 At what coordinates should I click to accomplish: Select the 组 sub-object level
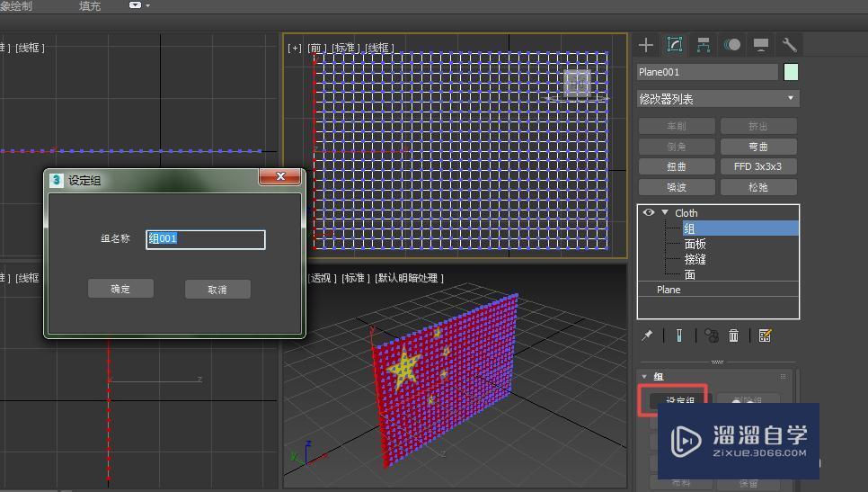tap(740, 228)
